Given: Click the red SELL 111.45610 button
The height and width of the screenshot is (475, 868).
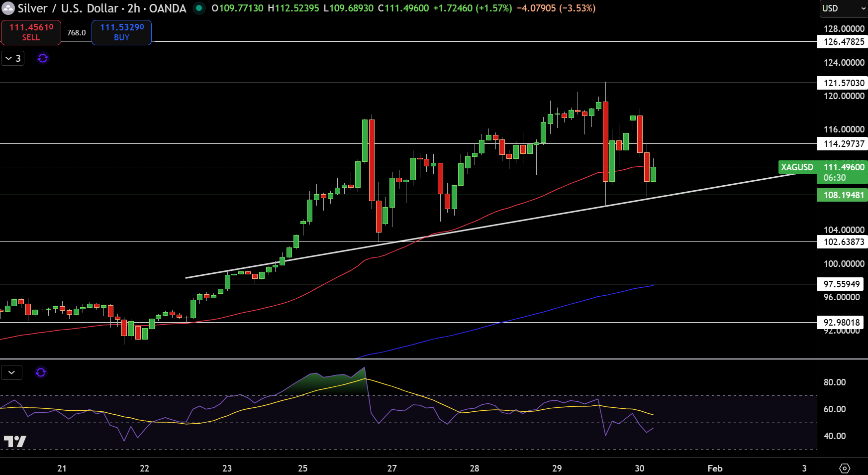Looking at the screenshot, I should [x=31, y=32].
